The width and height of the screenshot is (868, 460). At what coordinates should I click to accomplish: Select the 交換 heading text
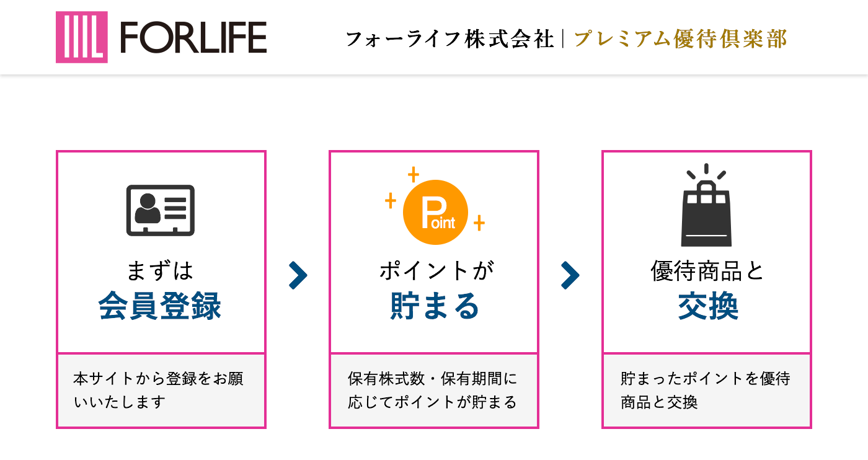click(707, 306)
